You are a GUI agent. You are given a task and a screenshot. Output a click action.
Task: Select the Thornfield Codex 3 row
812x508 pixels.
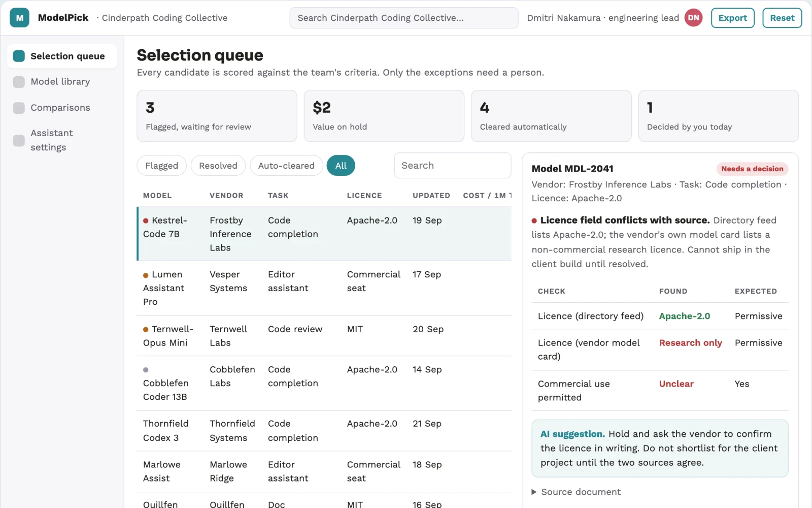[x=324, y=431]
